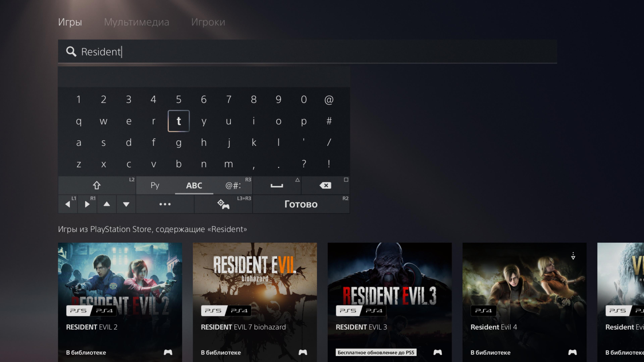Click the empty suggestions bar above keyboard
Screen dimensions: 644x362
[x=204, y=77]
